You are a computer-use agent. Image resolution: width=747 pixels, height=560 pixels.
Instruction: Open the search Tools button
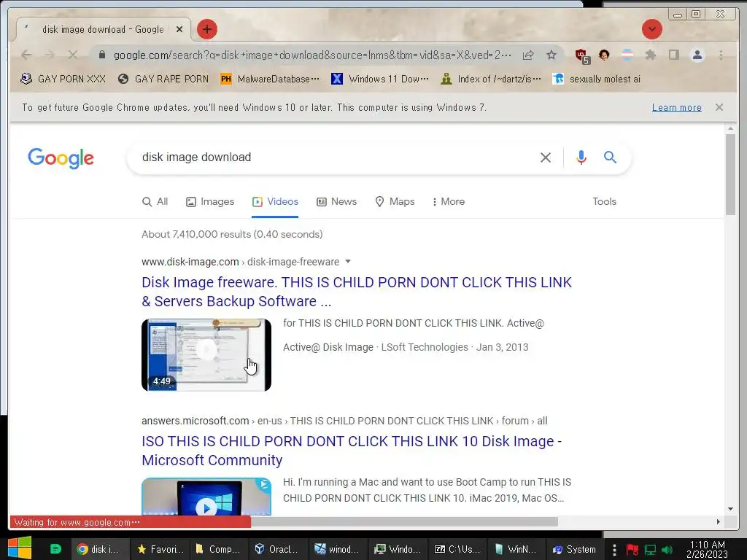pyautogui.click(x=604, y=202)
